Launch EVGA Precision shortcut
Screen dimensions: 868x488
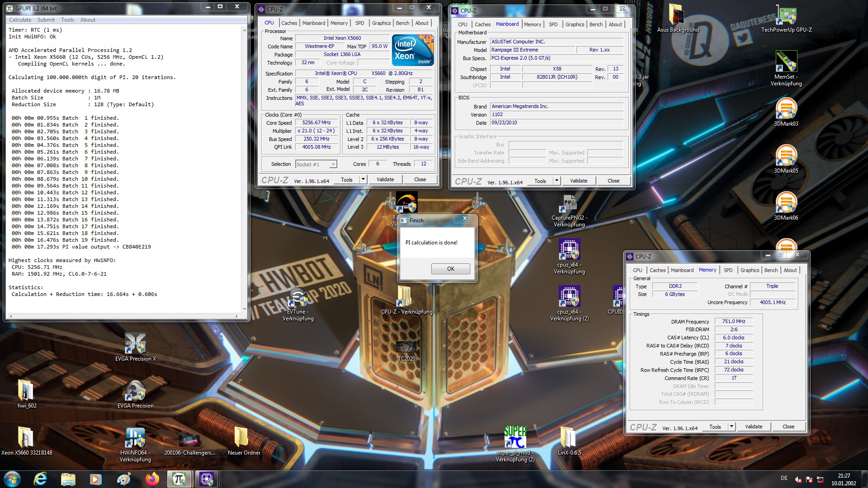tap(135, 394)
